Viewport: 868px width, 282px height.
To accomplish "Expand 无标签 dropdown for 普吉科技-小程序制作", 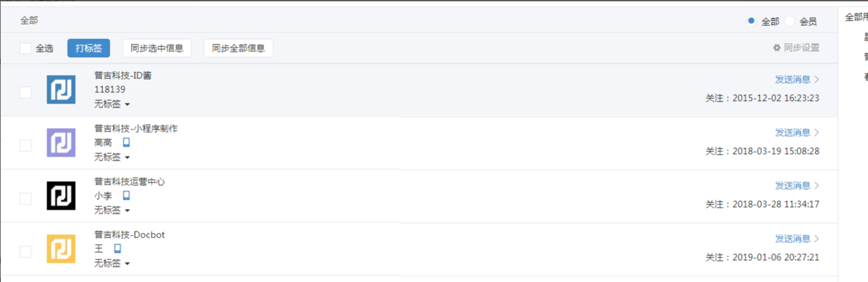I will [112, 157].
